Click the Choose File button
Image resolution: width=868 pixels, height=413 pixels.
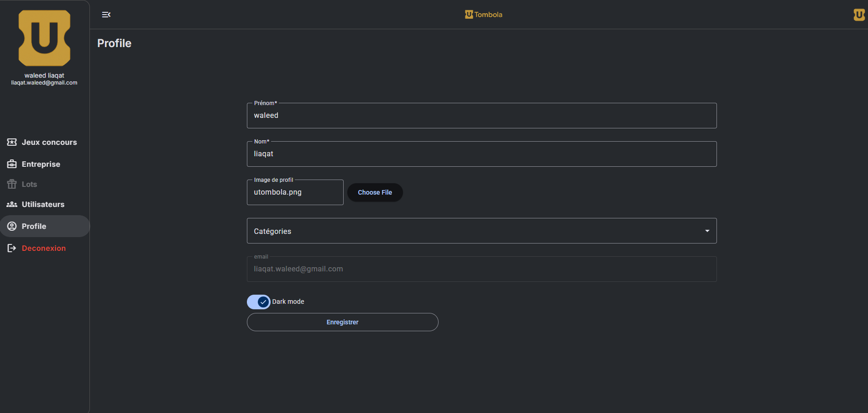375,192
